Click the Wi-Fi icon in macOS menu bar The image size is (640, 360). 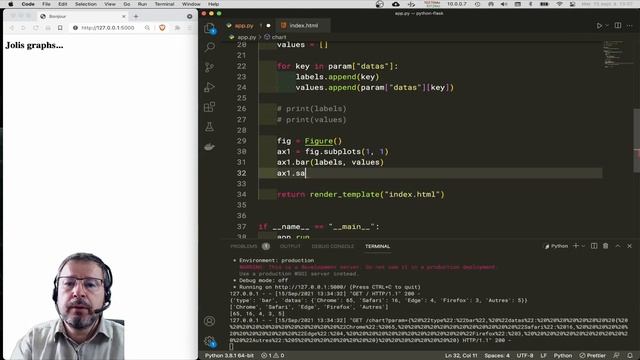560,4
